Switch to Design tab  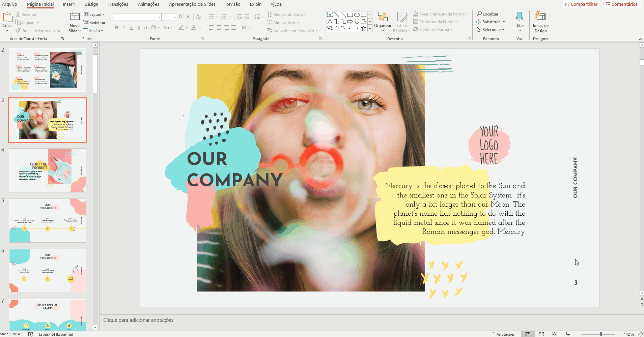[x=91, y=4]
